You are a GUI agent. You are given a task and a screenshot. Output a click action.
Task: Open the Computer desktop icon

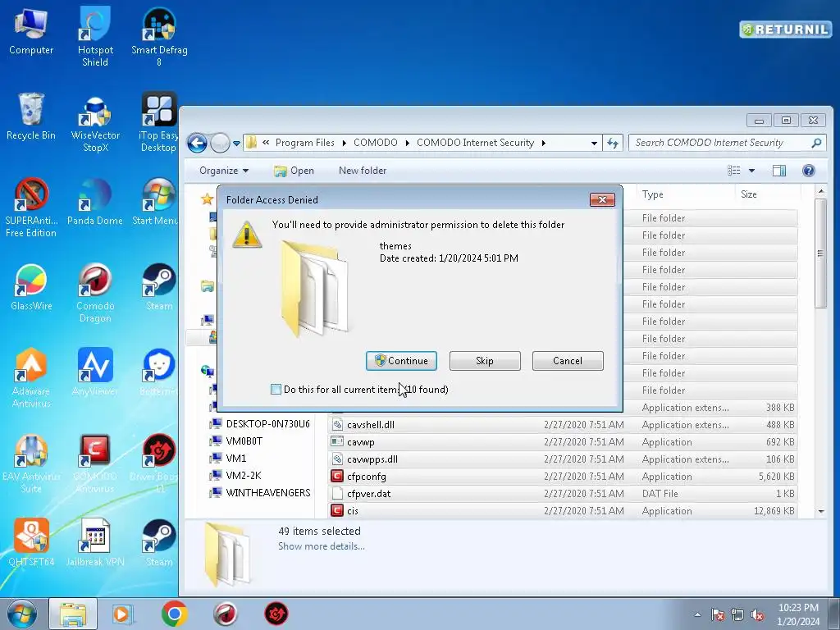point(31,32)
